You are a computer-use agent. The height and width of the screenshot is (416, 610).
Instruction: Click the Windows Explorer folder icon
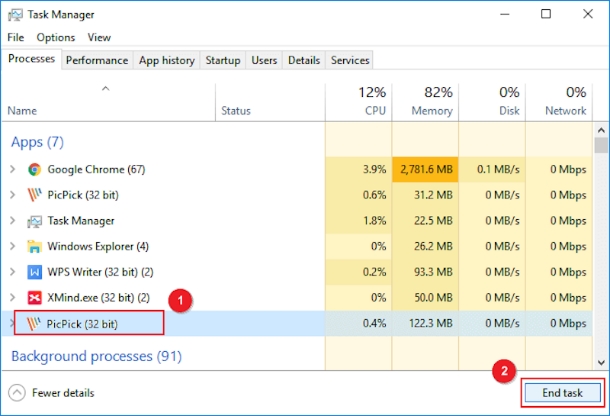coord(35,246)
